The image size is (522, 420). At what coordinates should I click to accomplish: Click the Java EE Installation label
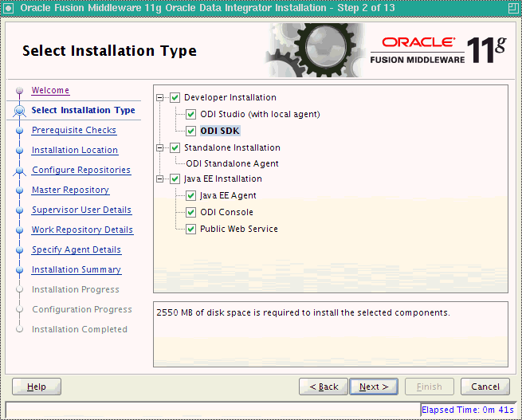222,179
